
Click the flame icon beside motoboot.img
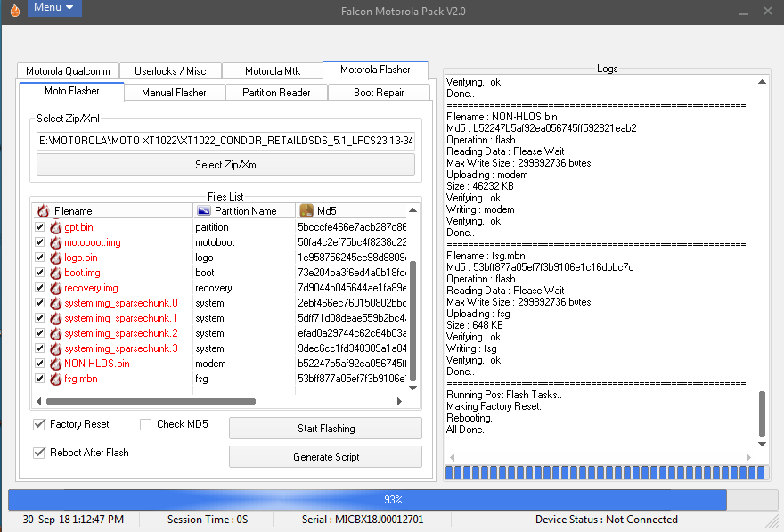click(x=55, y=242)
